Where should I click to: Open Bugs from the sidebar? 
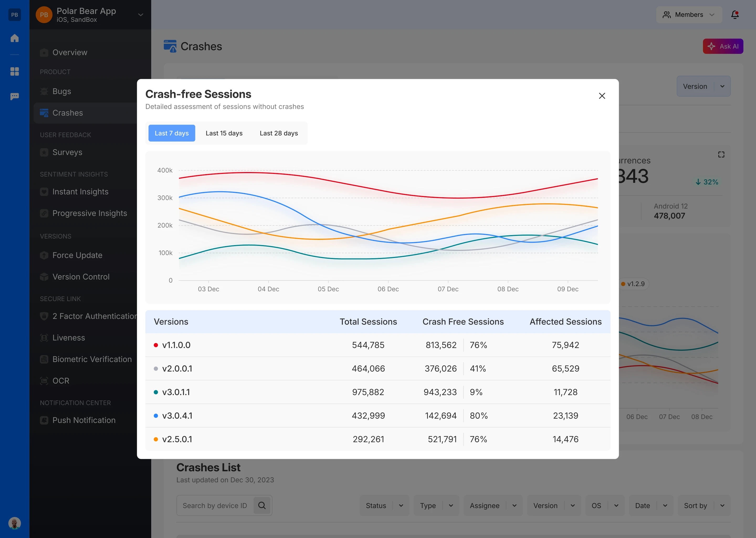(62, 91)
